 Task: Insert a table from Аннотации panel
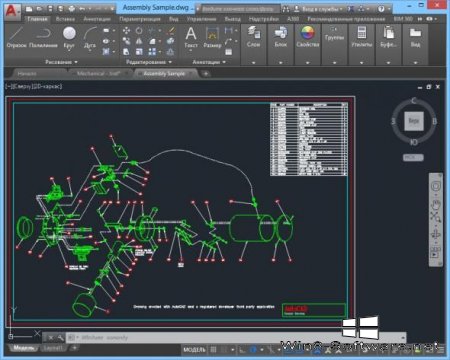click(x=228, y=52)
